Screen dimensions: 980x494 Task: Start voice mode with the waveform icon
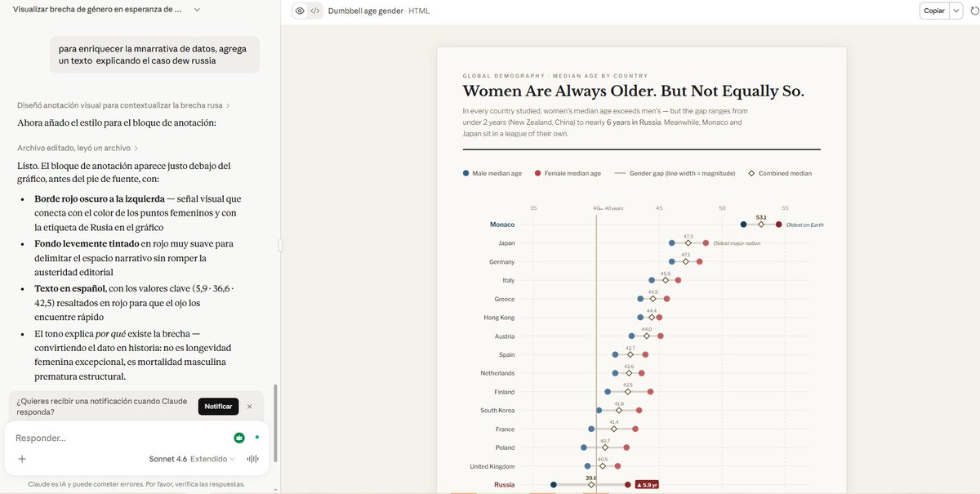253,459
